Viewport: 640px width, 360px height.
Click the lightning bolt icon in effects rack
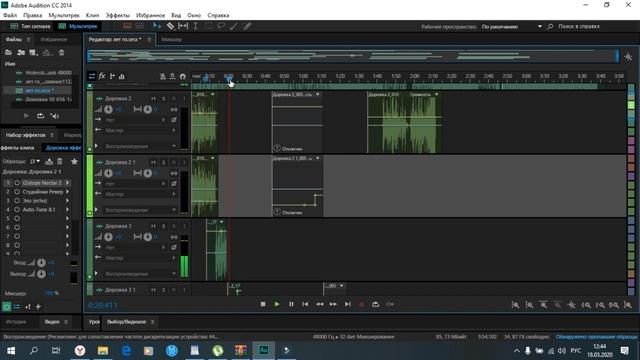(x=38, y=307)
